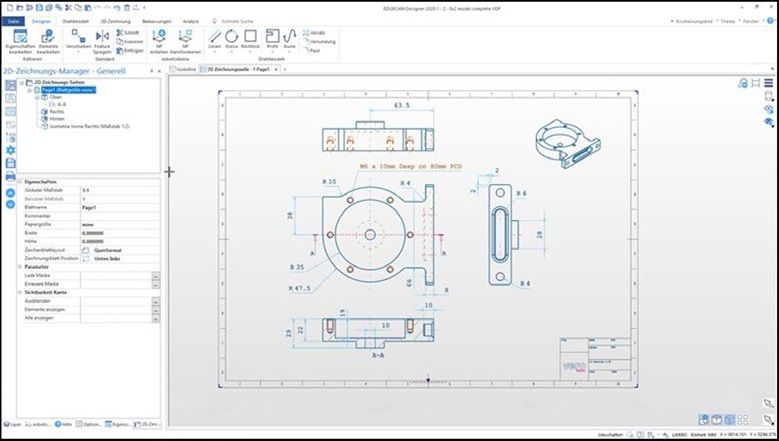779x441 pixels.
Task: Click the new document icon in quick access toolbar
Action: [x=8, y=7]
